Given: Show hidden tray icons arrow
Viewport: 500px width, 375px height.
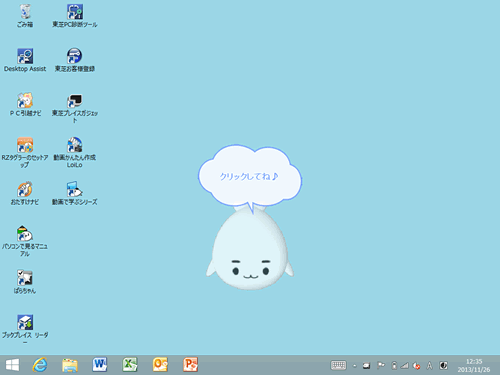Looking at the screenshot, I should click(355, 366).
